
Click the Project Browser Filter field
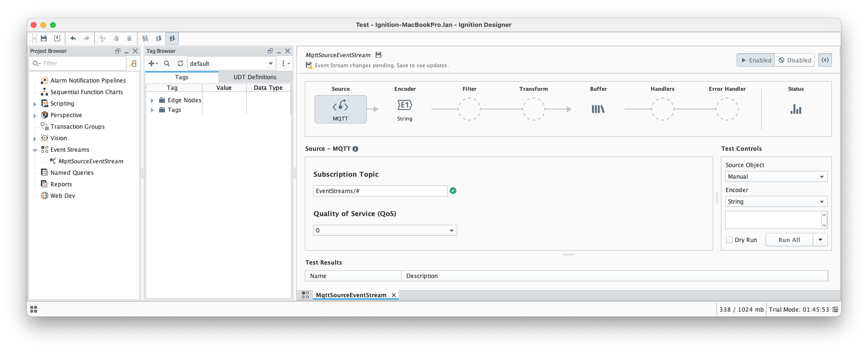coord(78,63)
